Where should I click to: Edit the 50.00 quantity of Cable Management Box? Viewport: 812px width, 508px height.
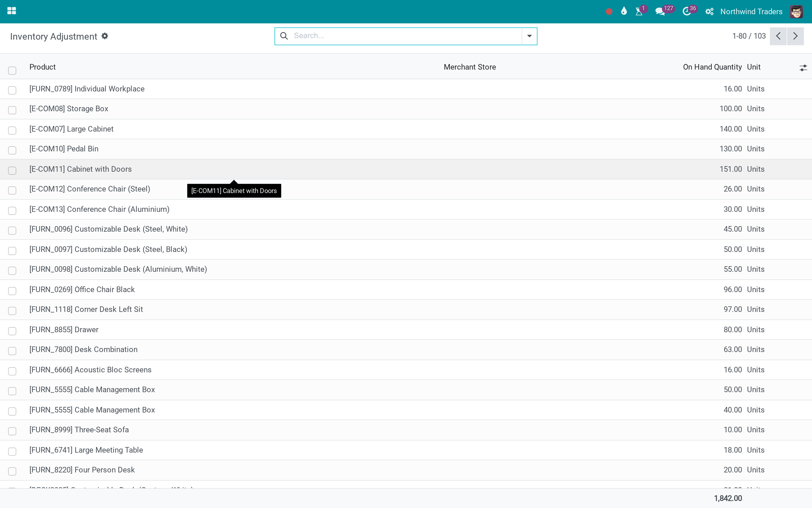point(733,390)
